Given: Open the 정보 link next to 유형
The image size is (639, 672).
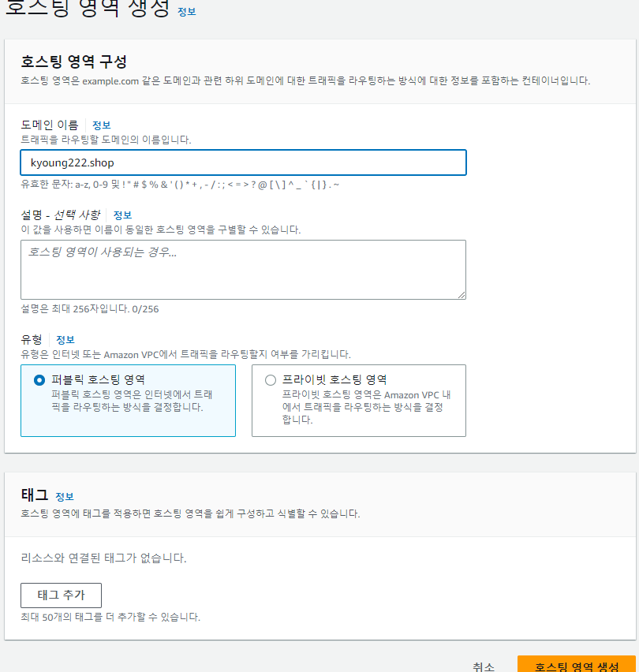Looking at the screenshot, I should pos(65,339).
